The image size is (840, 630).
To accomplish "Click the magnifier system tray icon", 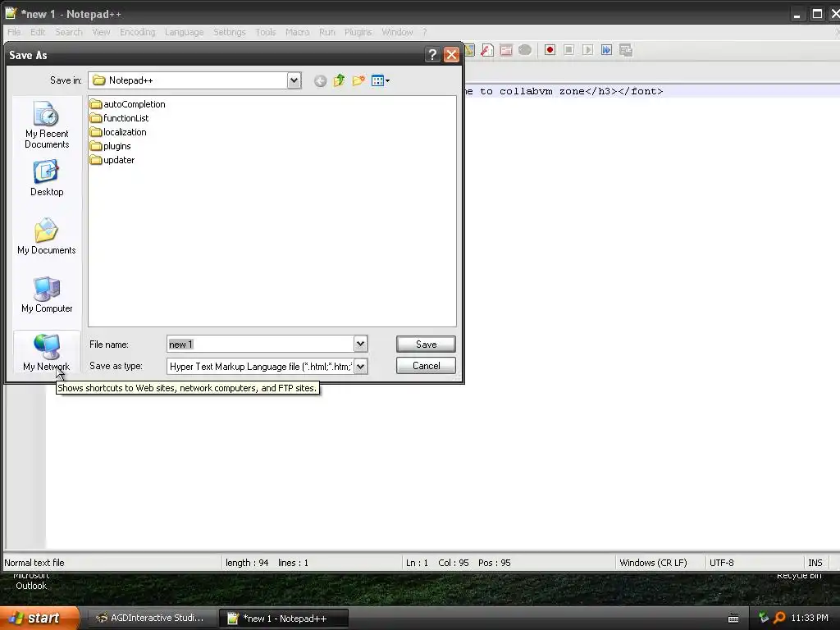I will coord(779,618).
